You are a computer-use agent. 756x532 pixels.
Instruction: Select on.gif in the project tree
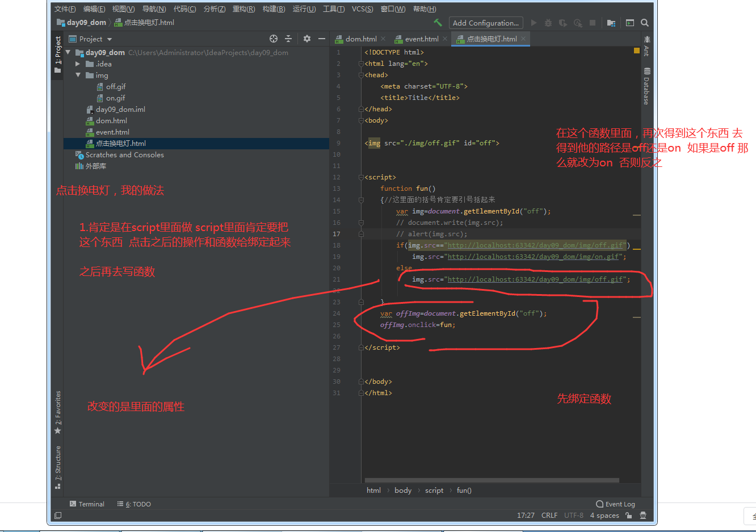115,98
